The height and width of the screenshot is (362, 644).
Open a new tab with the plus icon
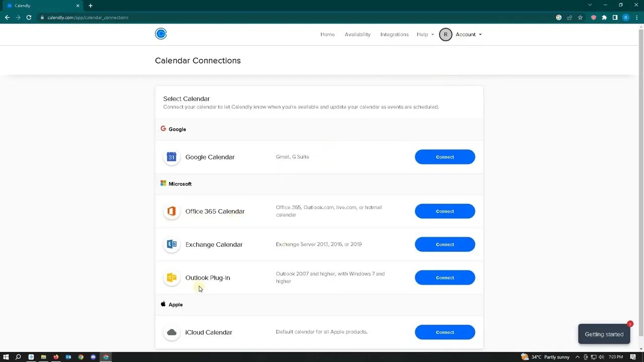[x=91, y=6]
